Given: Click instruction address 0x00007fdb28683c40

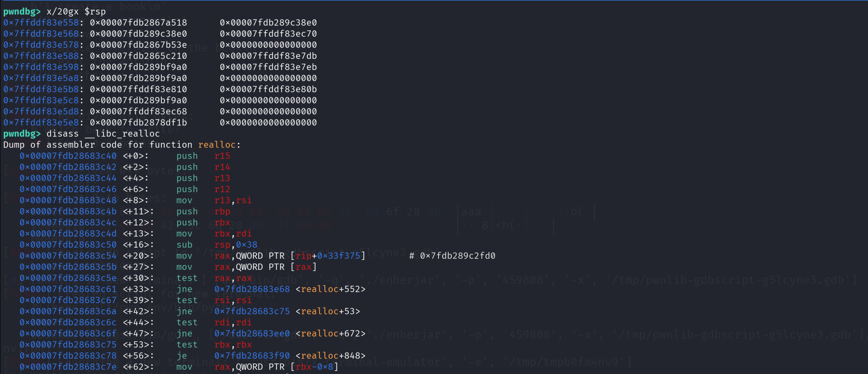Looking at the screenshot, I should click(68, 156).
